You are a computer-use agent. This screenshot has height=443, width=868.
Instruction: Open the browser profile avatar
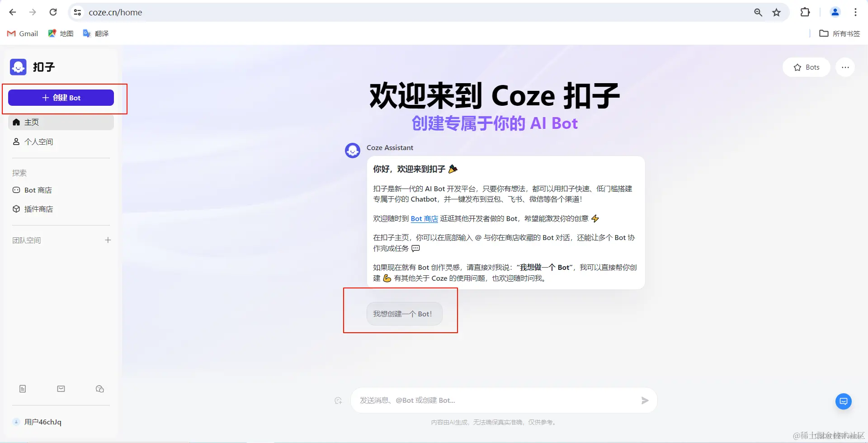tap(835, 12)
